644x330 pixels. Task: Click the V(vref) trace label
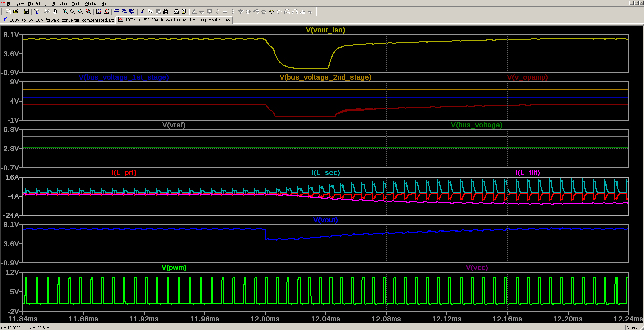click(174, 125)
